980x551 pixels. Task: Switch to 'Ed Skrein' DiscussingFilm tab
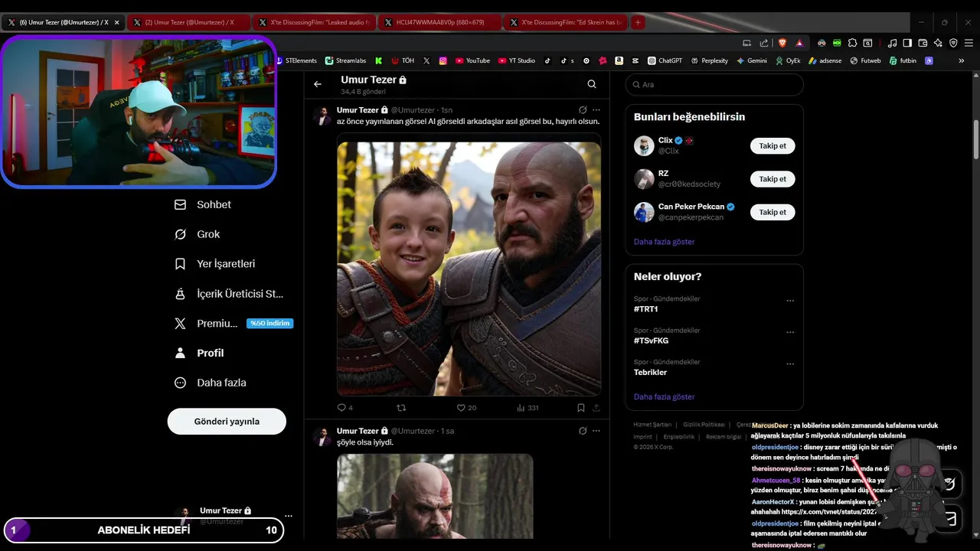coord(565,22)
